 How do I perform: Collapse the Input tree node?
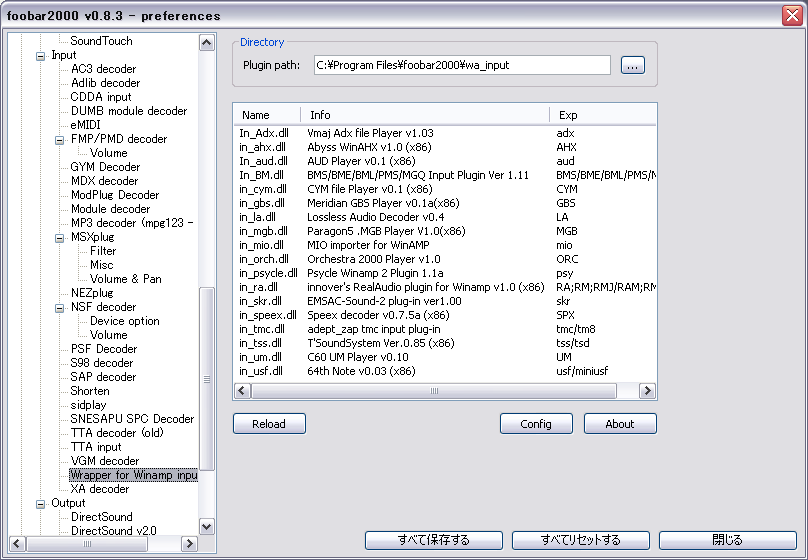pos(41,55)
